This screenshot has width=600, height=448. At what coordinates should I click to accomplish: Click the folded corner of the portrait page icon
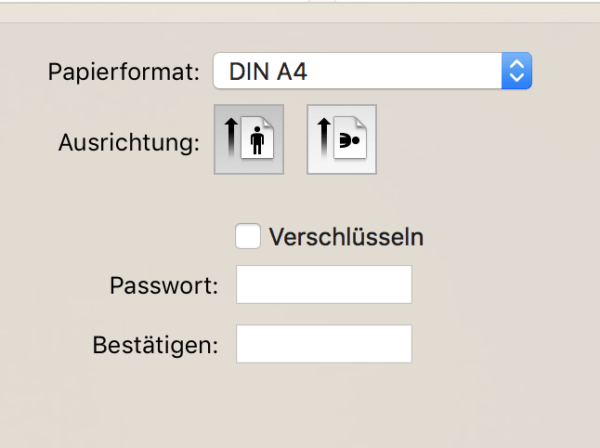[x=268, y=122]
